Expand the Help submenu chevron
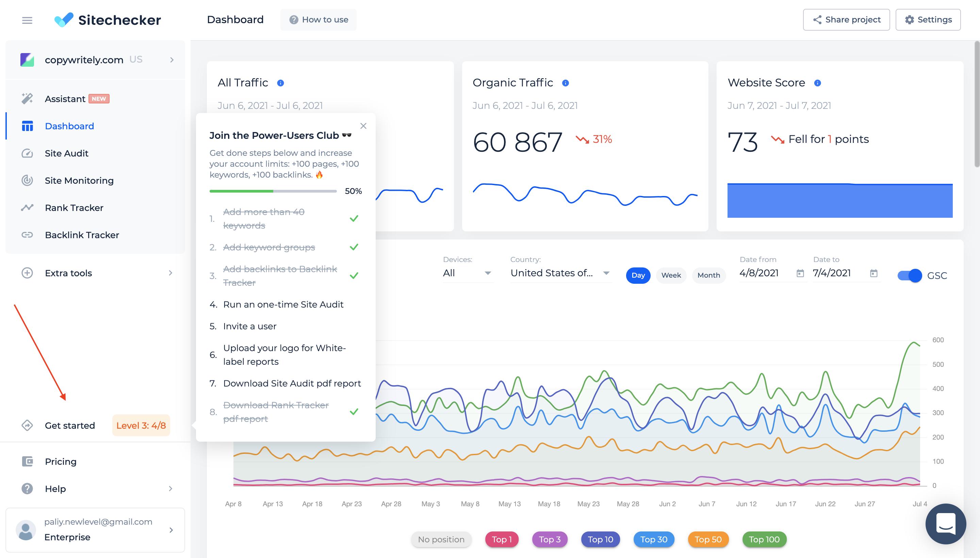This screenshot has height=558, width=980. point(170,489)
